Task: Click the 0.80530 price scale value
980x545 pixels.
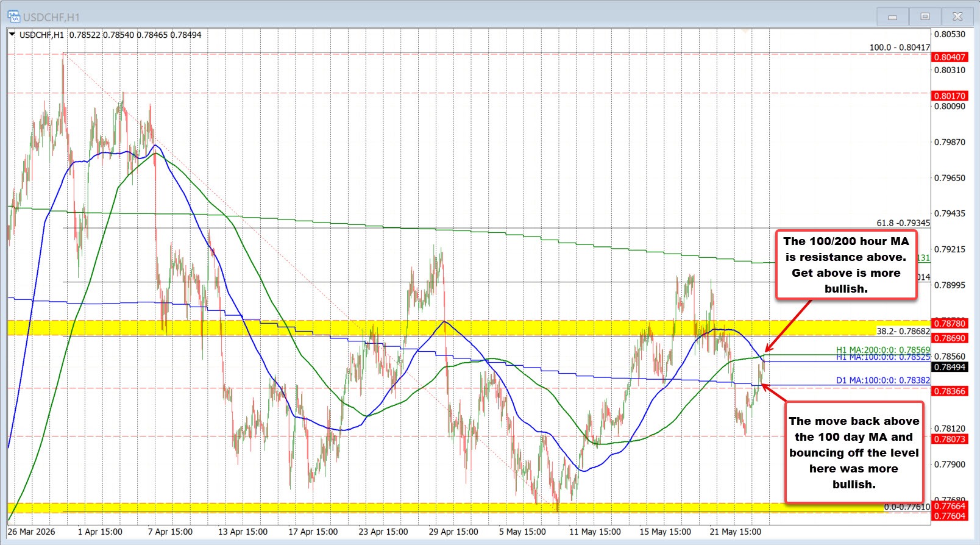Action: pyautogui.click(x=950, y=34)
